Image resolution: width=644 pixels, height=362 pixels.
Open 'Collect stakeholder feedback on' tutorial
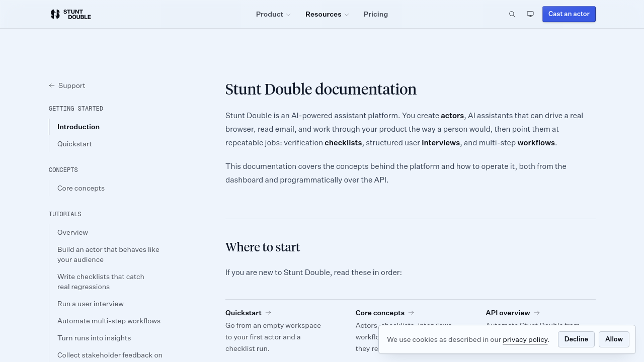110,355
